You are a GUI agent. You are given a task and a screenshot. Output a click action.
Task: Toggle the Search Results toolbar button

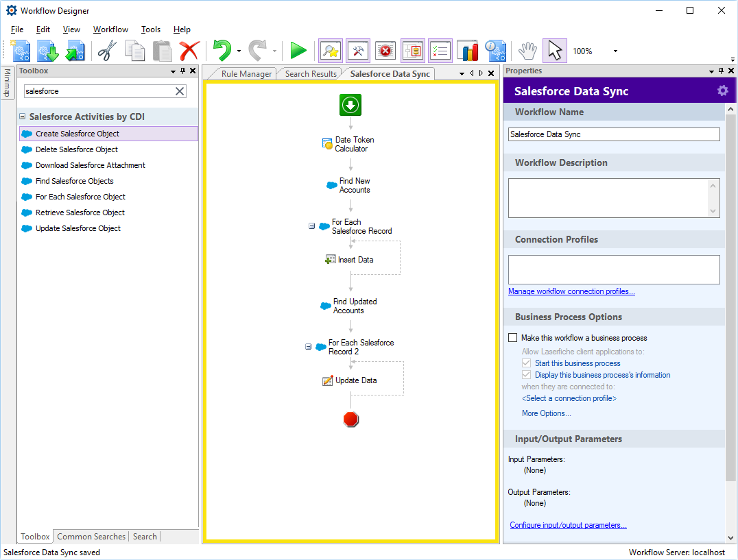(331, 51)
